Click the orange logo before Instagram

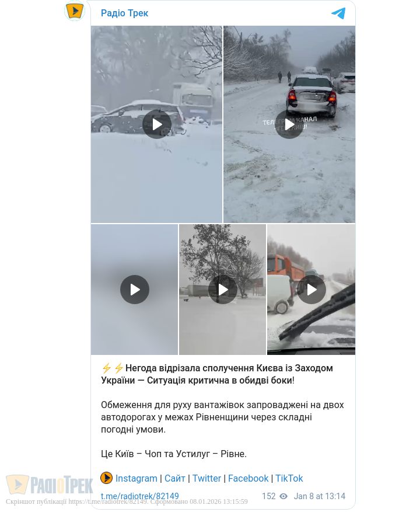(106, 478)
